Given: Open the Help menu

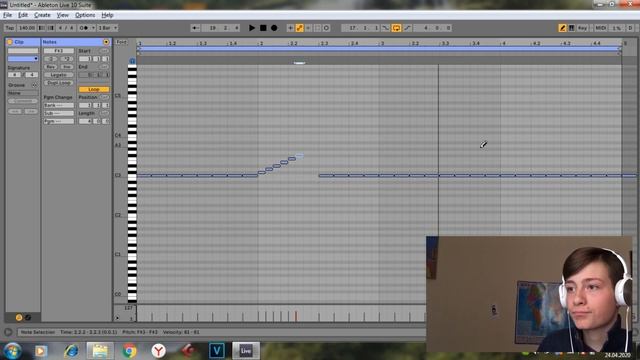Looking at the screenshot, I should point(107,15).
